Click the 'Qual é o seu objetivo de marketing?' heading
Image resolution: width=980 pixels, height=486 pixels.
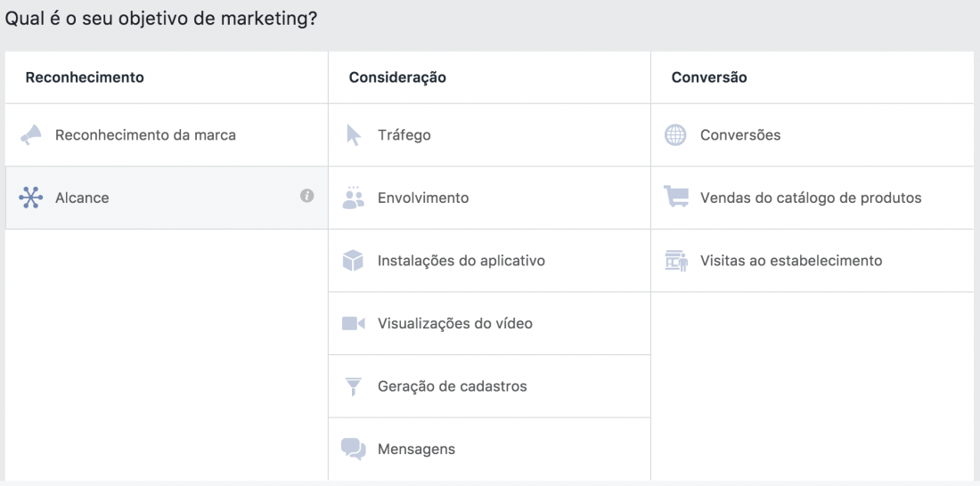pos(160,20)
